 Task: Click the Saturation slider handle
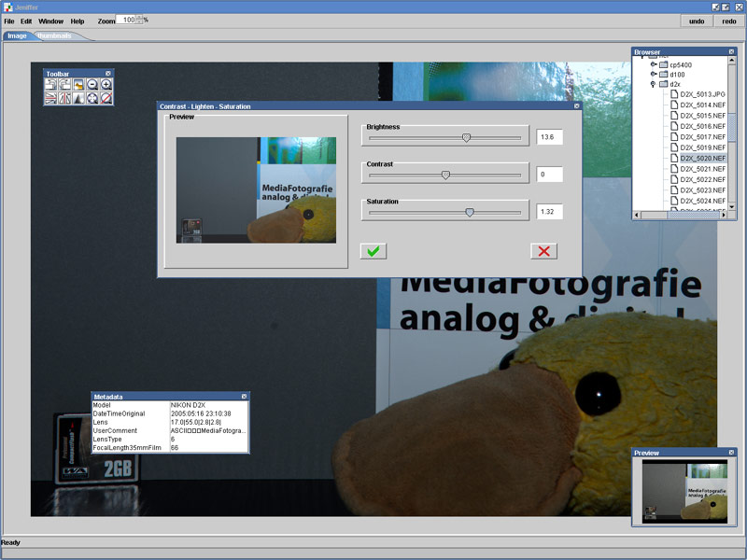click(470, 213)
